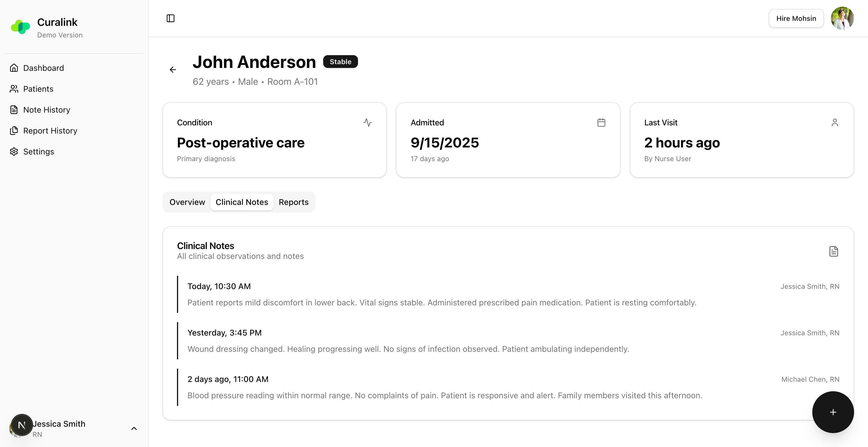Image resolution: width=868 pixels, height=447 pixels.
Task: Click the calendar icon on Admitted card
Action: pyautogui.click(x=601, y=122)
